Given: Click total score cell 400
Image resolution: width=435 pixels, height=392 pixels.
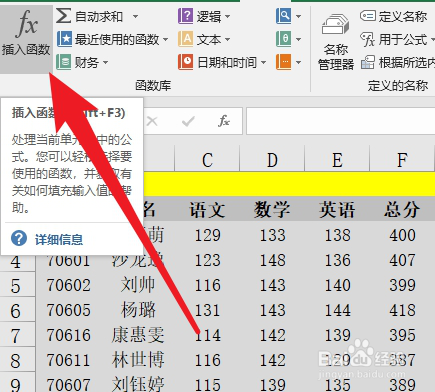Looking at the screenshot, I should [x=402, y=235].
